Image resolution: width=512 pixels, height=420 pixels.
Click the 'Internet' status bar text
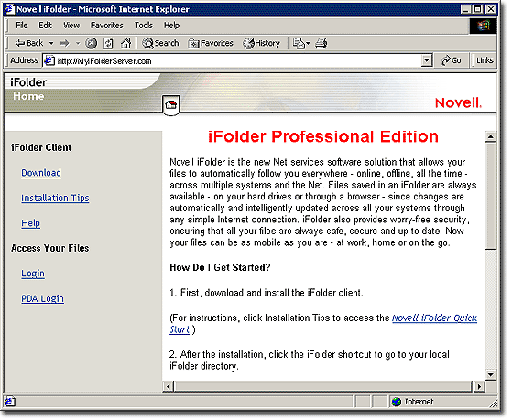[419, 402]
